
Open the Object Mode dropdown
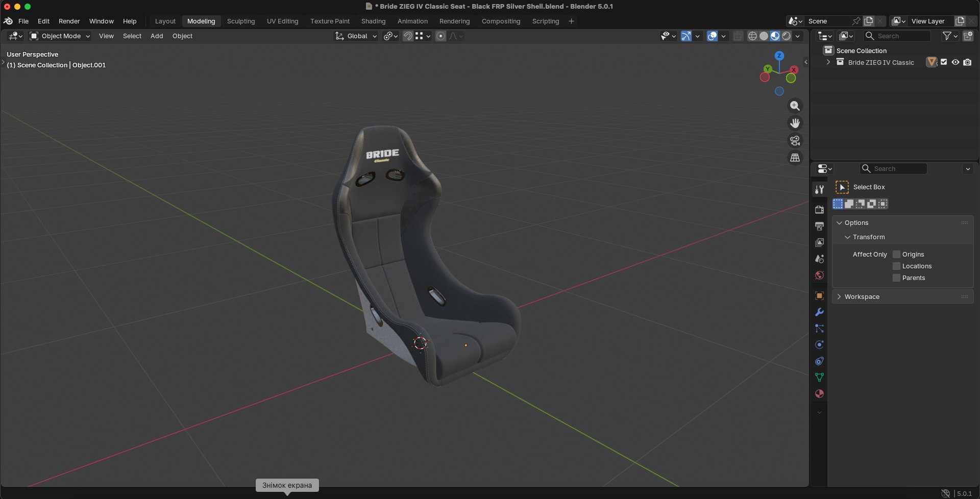coord(60,36)
